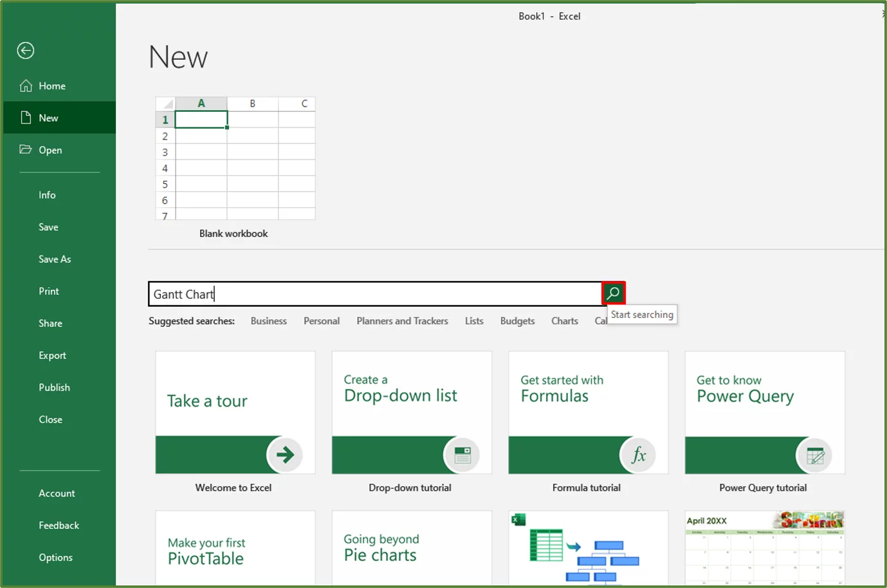Open Excel Options from the sidebar
887x588 pixels.
tap(55, 557)
